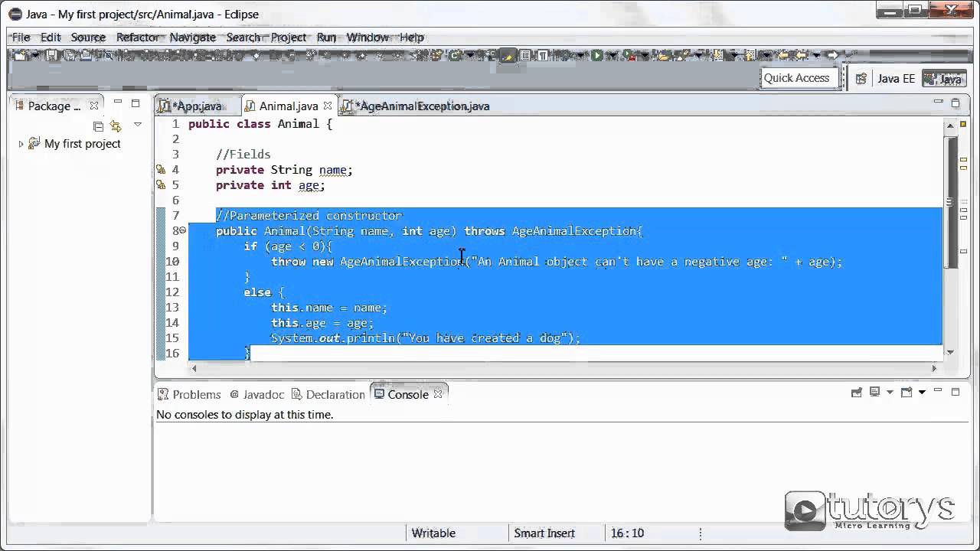Close the Package Explorer view
This screenshot has height=551, width=980.
coord(94,106)
